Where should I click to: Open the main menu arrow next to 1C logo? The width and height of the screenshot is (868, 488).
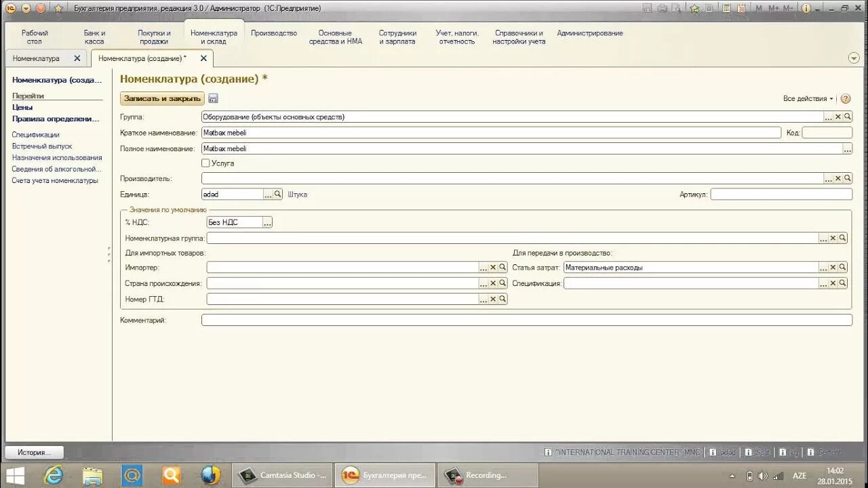26,8
